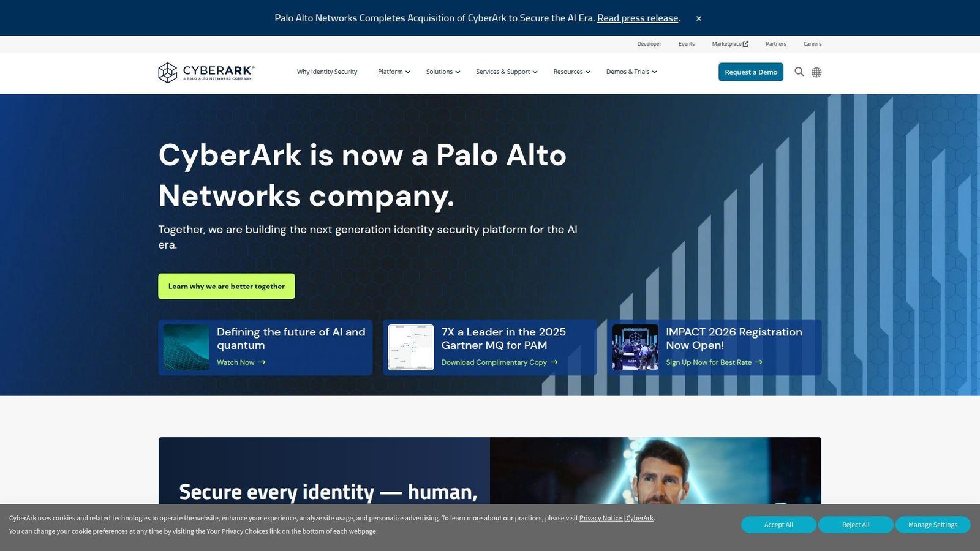Reject All cookies

coord(856,525)
